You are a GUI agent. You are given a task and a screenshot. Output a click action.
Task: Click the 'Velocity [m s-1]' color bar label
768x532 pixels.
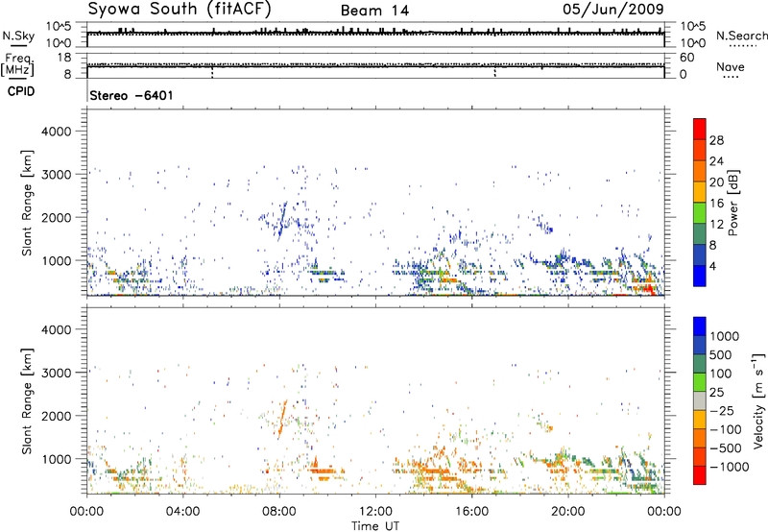(758, 400)
